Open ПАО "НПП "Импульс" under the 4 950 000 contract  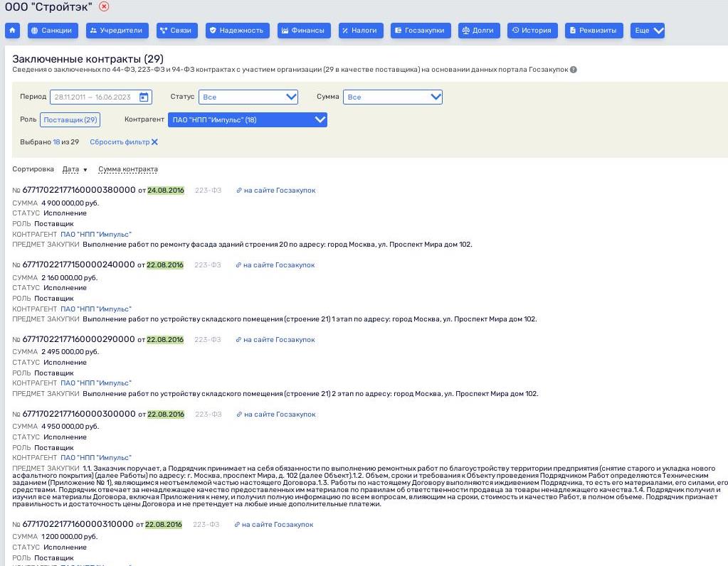click(x=96, y=458)
